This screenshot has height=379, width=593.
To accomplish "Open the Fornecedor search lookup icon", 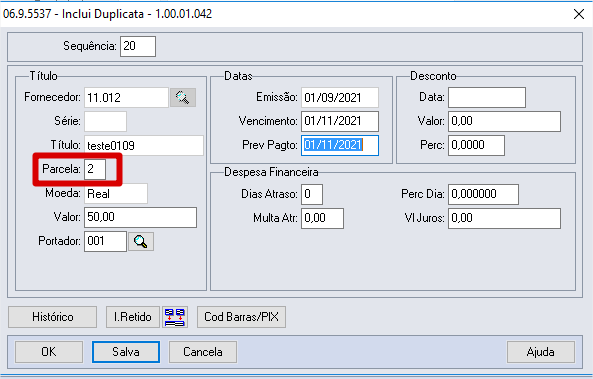I will 183,98.
